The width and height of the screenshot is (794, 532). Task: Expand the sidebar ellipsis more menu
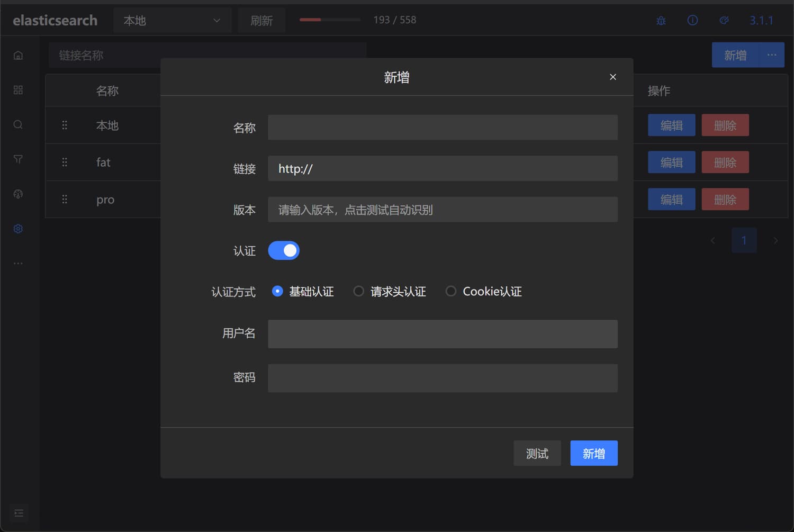pos(18,263)
